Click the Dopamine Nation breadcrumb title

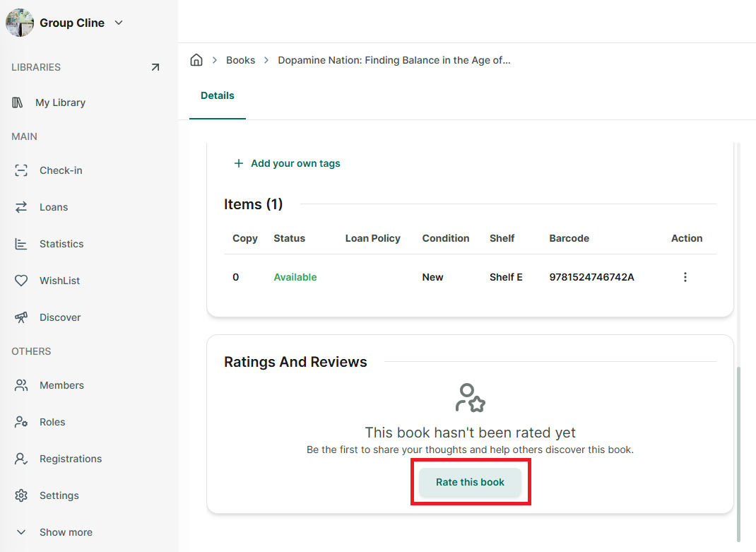pyautogui.click(x=394, y=60)
